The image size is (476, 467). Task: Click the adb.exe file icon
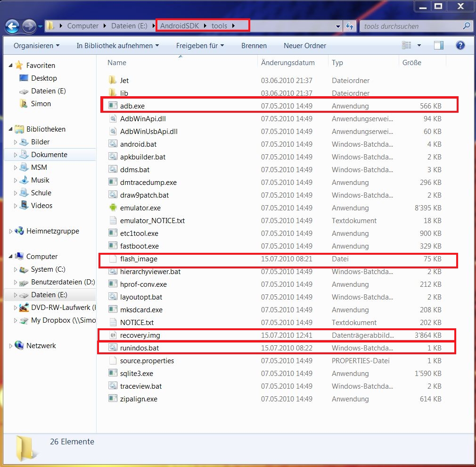point(113,106)
